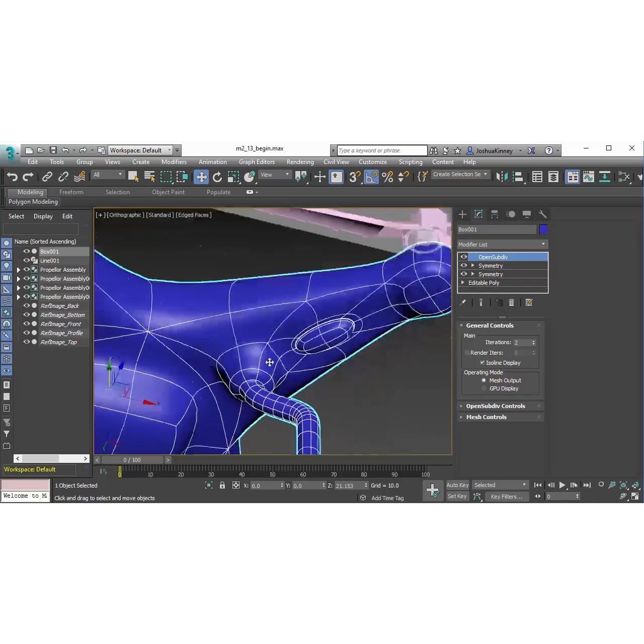Open the Utilities panel wrench icon

point(542,214)
